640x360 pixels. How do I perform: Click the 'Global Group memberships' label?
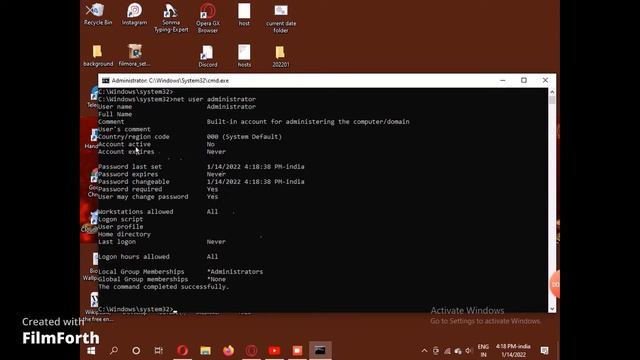coord(143,279)
